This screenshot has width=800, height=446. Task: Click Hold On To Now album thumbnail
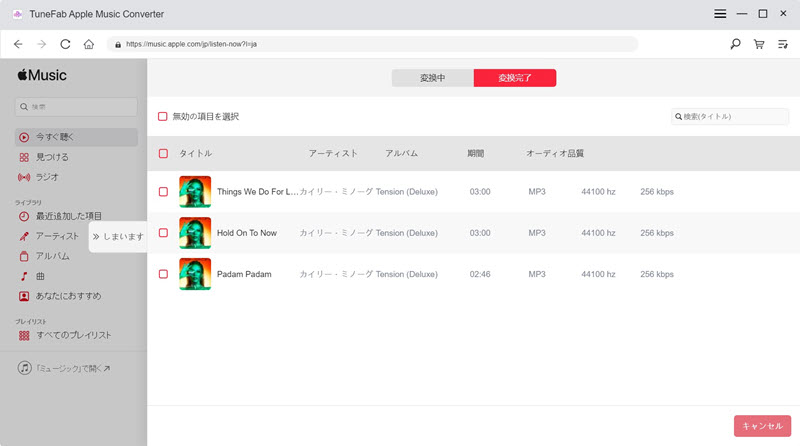[x=195, y=233]
